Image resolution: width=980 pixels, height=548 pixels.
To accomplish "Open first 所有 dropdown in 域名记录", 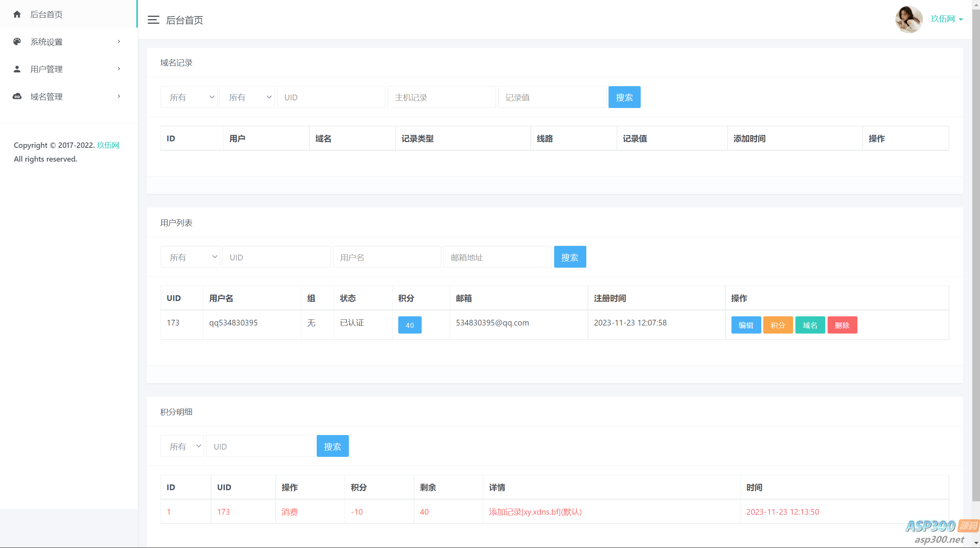I will [x=189, y=97].
